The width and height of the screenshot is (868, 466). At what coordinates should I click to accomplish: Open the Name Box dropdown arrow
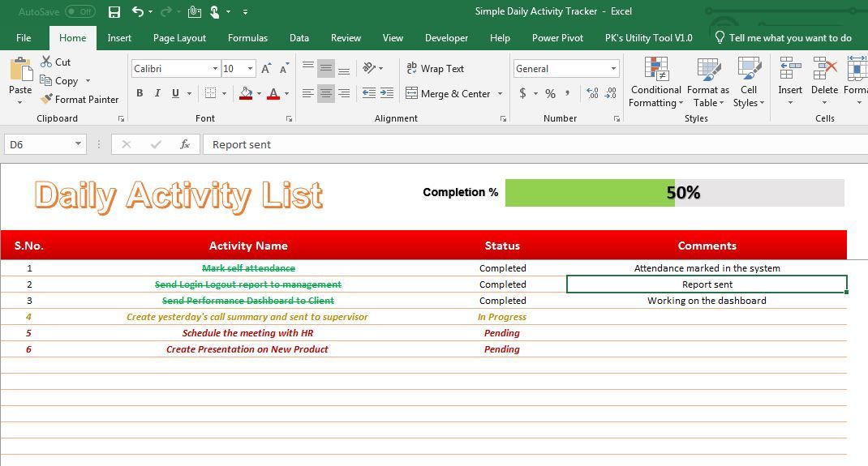[78, 144]
